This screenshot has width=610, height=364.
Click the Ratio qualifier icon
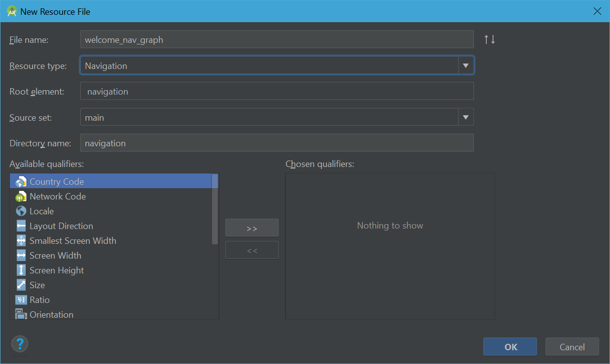[x=21, y=300]
